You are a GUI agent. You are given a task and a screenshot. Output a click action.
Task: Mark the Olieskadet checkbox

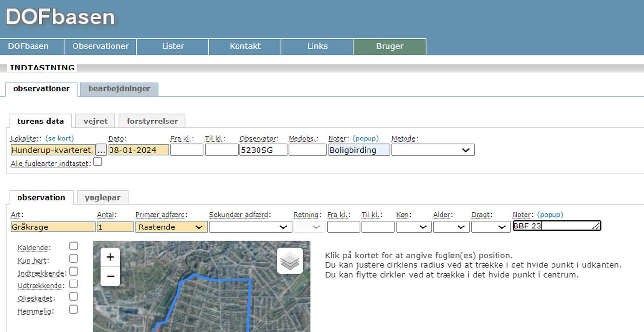pos(74,297)
